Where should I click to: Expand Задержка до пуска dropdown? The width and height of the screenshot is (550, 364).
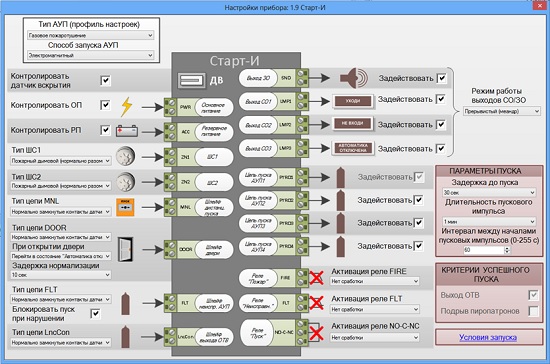pyautogui.click(x=489, y=193)
